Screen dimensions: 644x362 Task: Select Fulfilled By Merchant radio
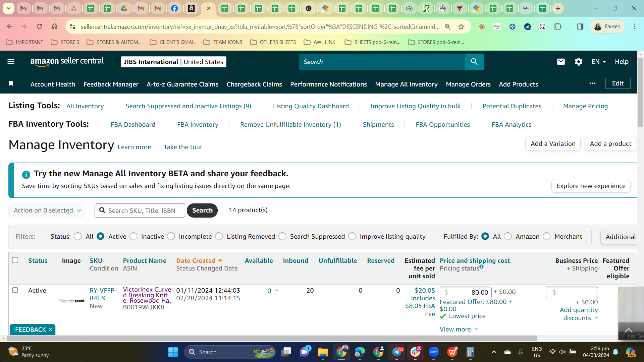(547, 236)
